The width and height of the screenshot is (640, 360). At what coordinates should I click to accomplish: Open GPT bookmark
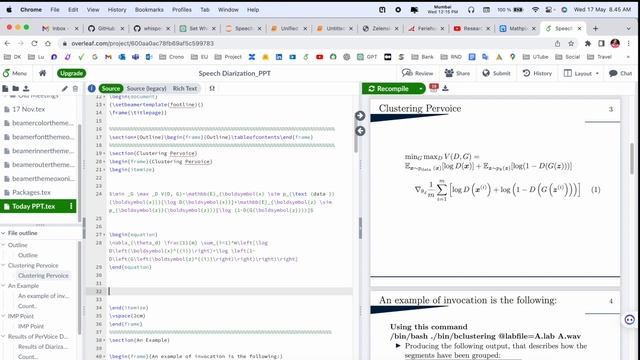(367, 57)
